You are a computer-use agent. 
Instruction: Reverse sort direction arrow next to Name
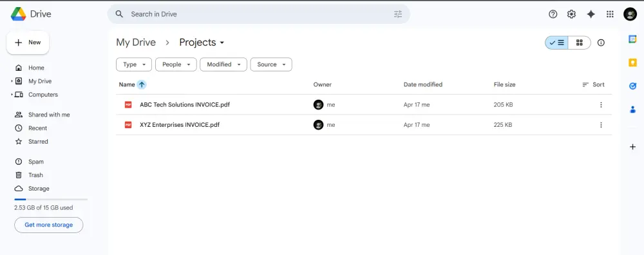(x=142, y=84)
